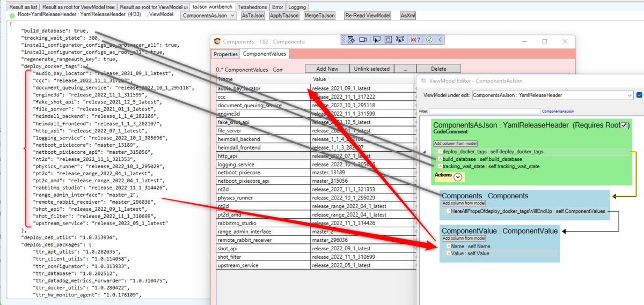Click the attribute icon beside Value : self.Value
Viewport: 644px width, 305px height.
pos(448,253)
